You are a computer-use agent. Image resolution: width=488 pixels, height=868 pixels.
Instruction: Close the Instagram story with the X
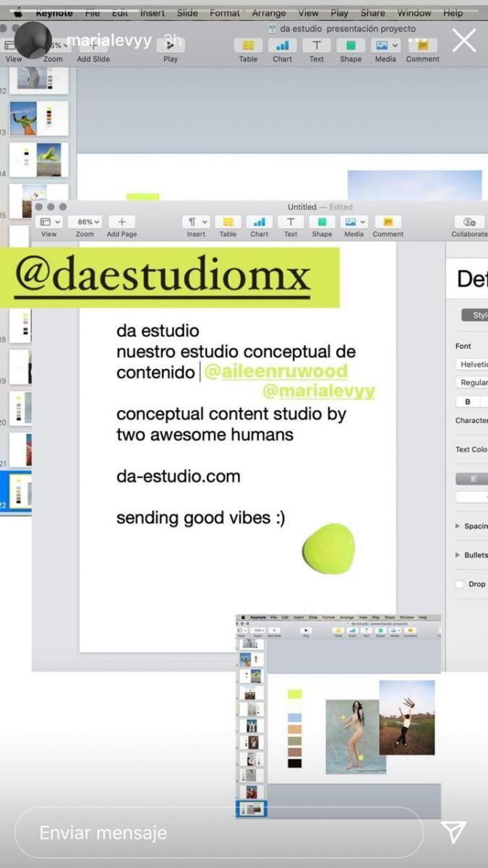click(x=464, y=41)
